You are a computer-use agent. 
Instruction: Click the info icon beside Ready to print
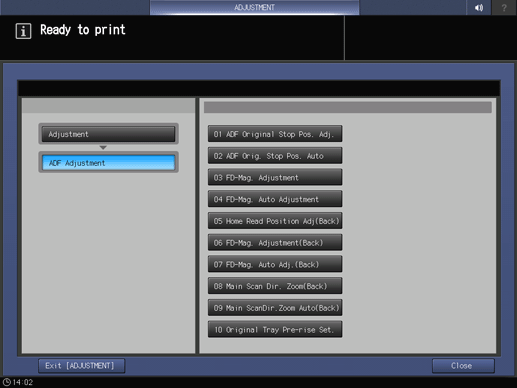[x=23, y=31]
